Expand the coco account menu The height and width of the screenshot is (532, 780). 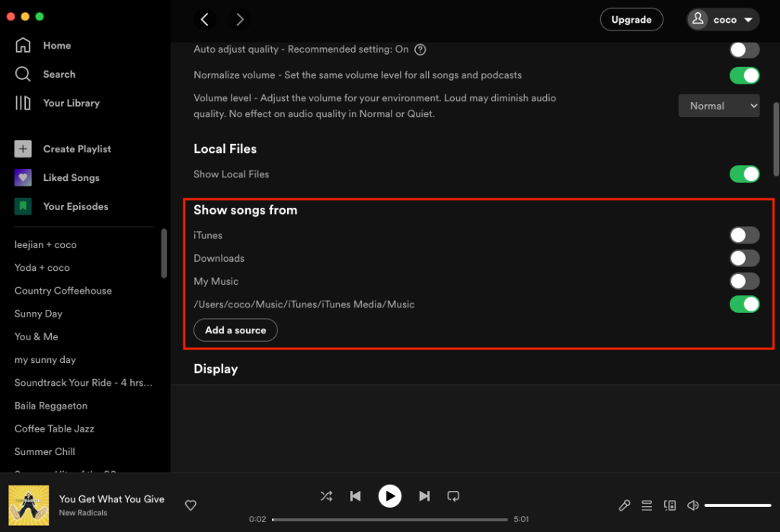pyautogui.click(x=723, y=20)
